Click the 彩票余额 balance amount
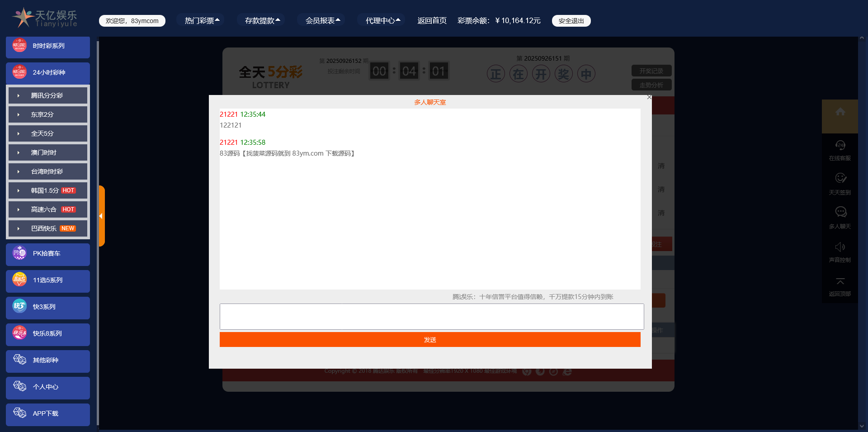 (518, 20)
